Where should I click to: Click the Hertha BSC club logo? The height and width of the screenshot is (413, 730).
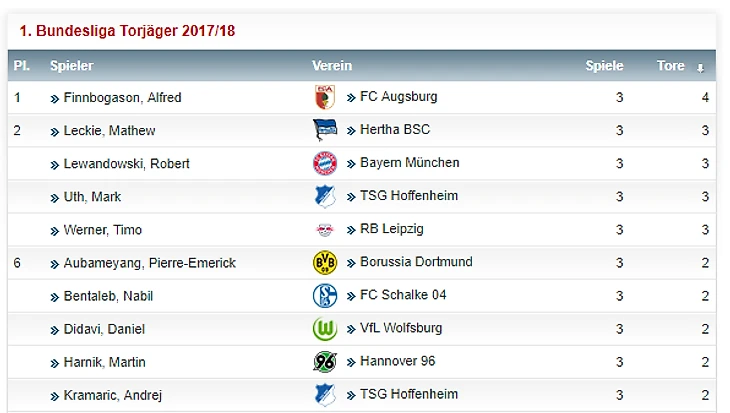324,130
